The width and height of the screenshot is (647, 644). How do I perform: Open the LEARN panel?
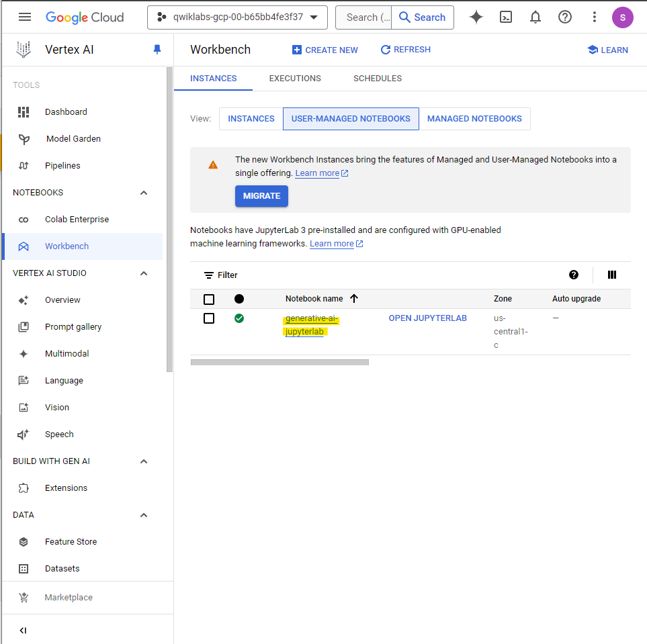click(607, 50)
